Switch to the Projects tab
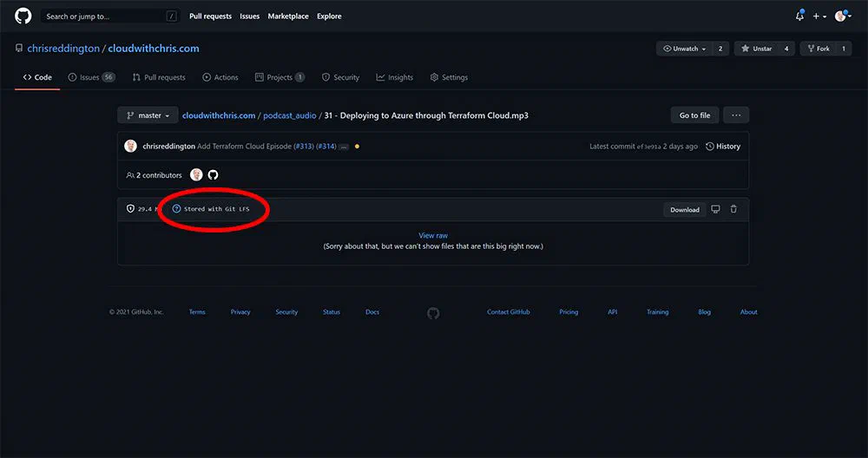Image resolution: width=868 pixels, height=458 pixels. pos(279,77)
